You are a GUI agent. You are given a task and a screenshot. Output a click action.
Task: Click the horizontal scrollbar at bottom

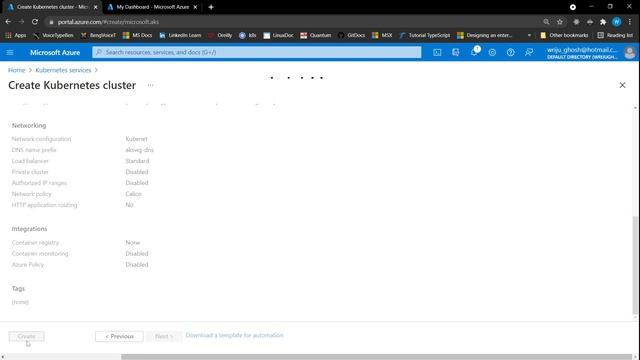376,357
